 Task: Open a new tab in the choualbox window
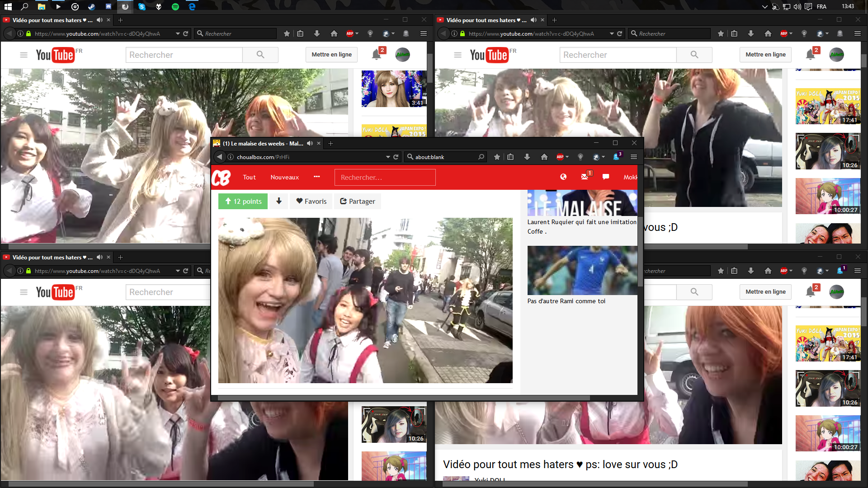point(330,143)
